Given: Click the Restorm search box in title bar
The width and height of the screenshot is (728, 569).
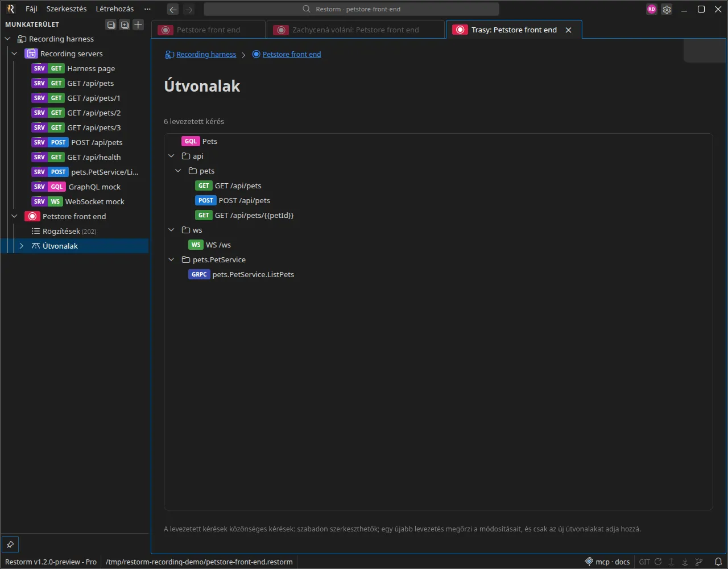Looking at the screenshot, I should pos(351,9).
